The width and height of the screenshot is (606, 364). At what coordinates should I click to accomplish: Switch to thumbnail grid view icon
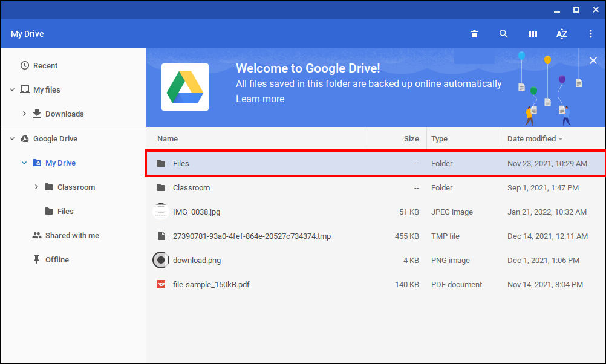(533, 34)
